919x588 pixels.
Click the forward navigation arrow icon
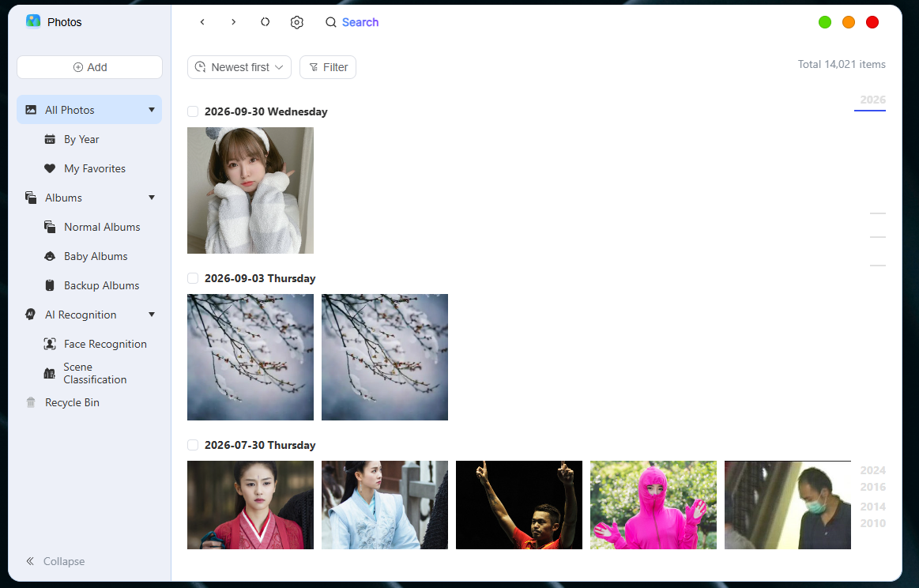pyautogui.click(x=233, y=22)
